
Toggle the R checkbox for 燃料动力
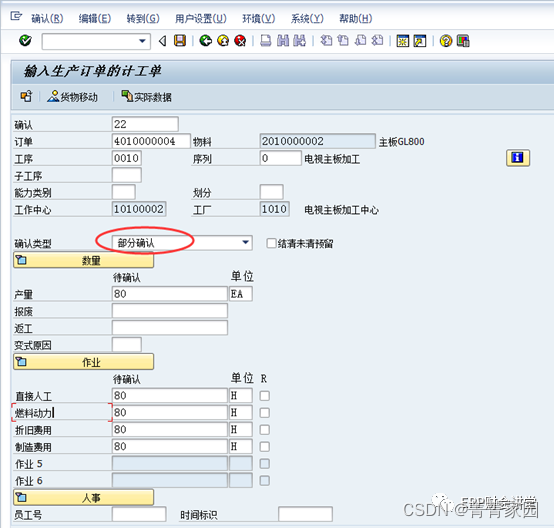(x=265, y=412)
